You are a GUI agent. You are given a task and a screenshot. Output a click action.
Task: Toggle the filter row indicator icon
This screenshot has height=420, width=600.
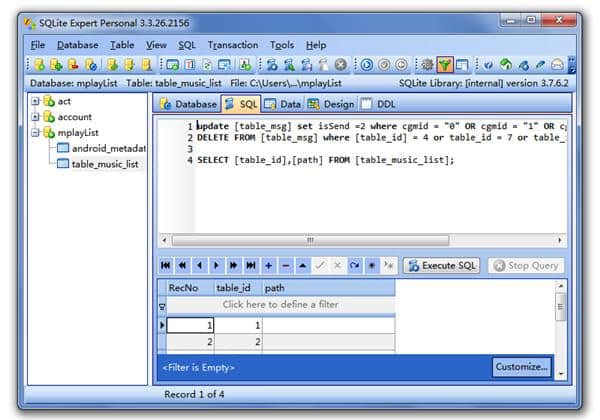tap(162, 306)
